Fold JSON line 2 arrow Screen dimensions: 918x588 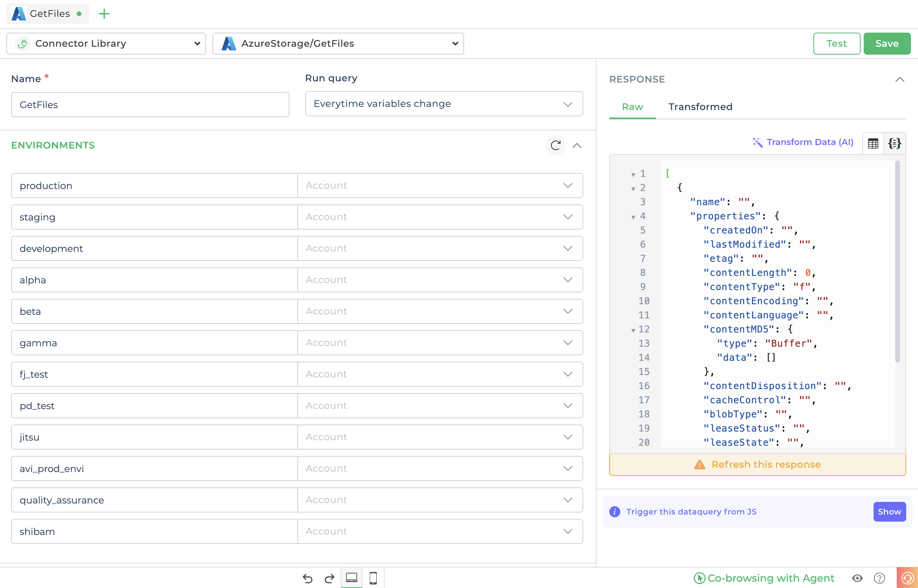pos(633,189)
